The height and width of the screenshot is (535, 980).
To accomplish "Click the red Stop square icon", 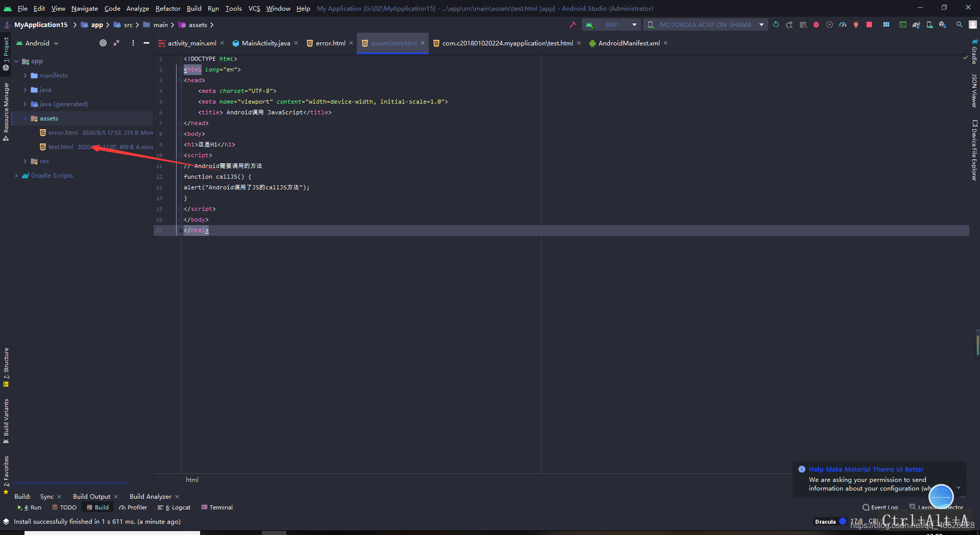I will (x=869, y=25).
